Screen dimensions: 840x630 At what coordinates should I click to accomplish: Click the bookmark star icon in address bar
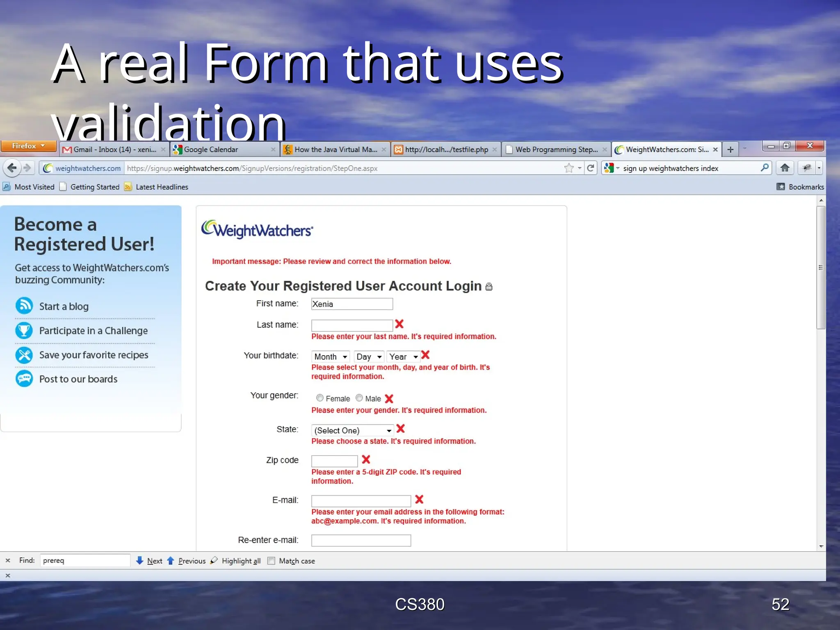568,168
